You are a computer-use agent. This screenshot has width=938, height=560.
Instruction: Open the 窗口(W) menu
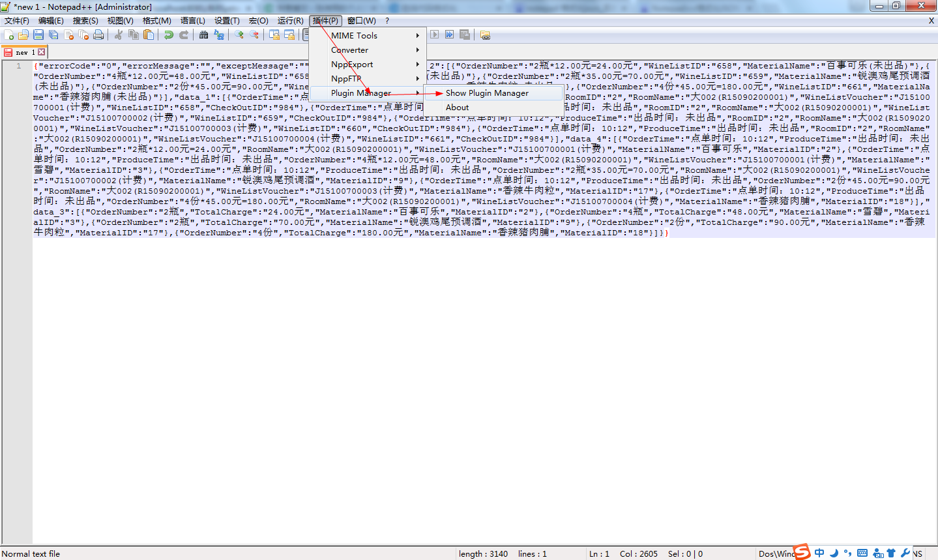click(x=362, y=21)
